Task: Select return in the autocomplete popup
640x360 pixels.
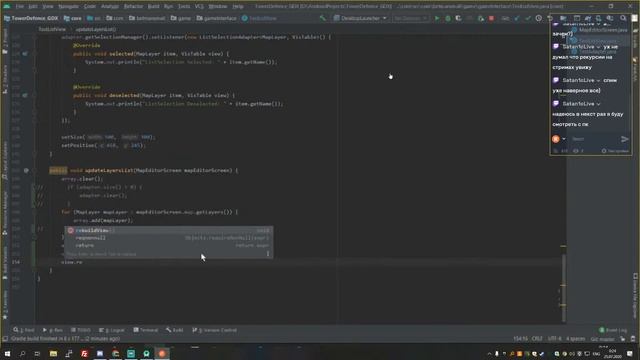Action: pos(169,245)
